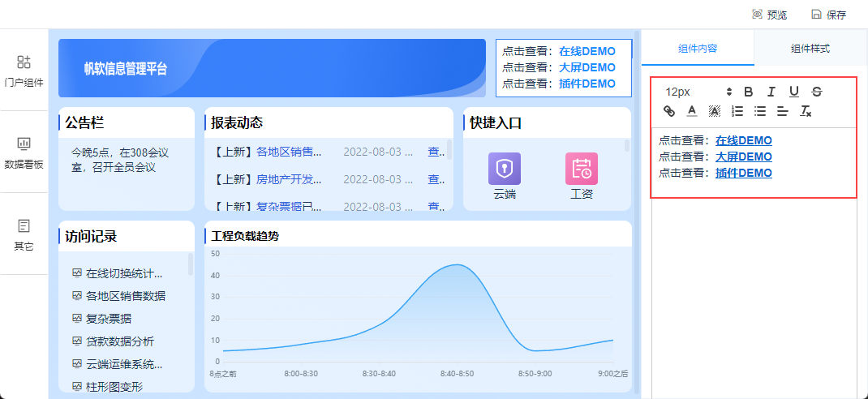Clear text formatting with the Tx icon
This screenshot has width=868, height=399.
point(806,111)
